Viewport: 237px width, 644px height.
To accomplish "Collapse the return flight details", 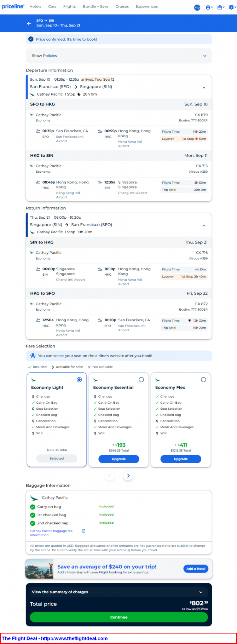I will pyautogui.click(x=204, y=225).
